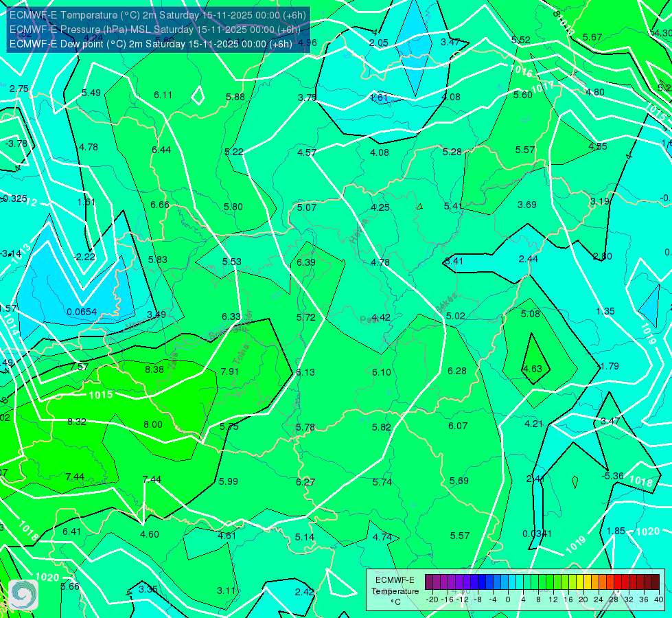Screen dimensions: 672x618
Task: Click the temperature value 7.57
Action: coord(80,367)
